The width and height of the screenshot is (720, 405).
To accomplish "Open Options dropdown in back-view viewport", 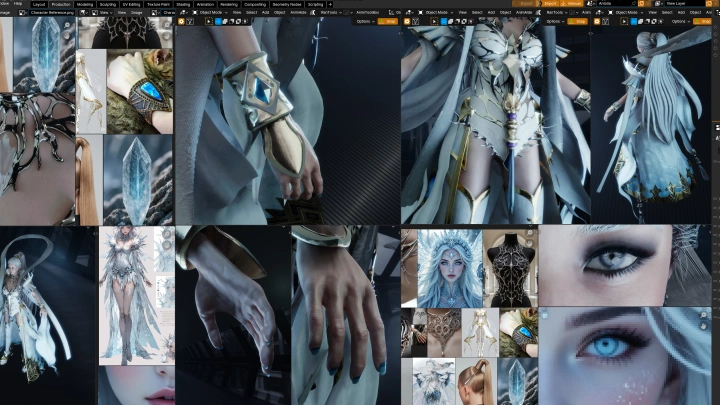I will [680, 22].
